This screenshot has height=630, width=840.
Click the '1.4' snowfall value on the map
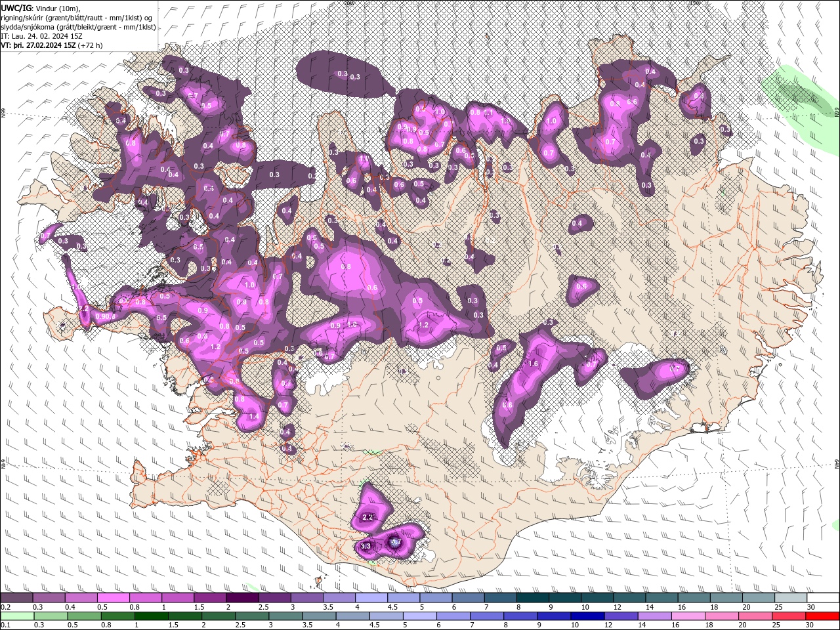[x=255, y=416]
